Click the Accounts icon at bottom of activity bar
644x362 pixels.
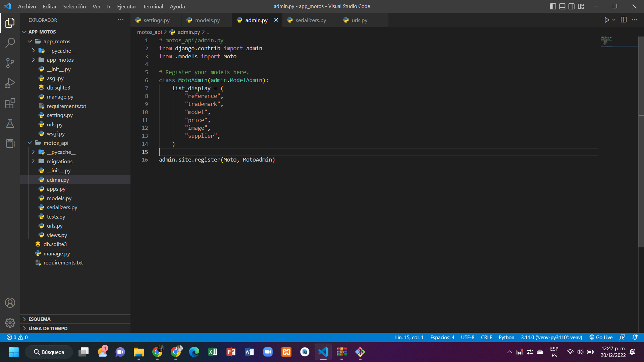(10, 302)
